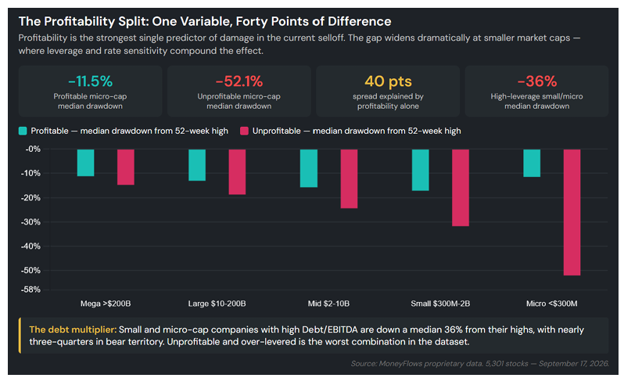This screenshot has width=624, height=378.
Task: Click the 40 pts spread stat card
Action: [388, 92]
